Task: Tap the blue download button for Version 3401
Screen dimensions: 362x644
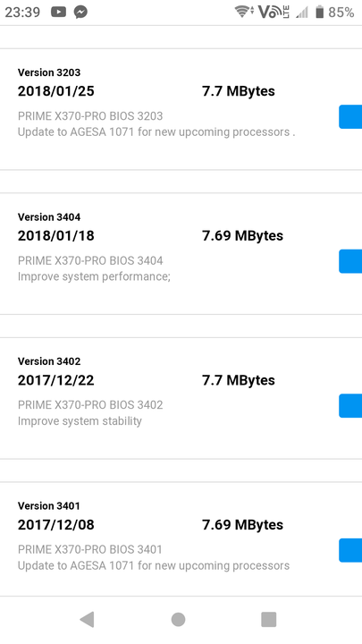Action: point(350,550)
